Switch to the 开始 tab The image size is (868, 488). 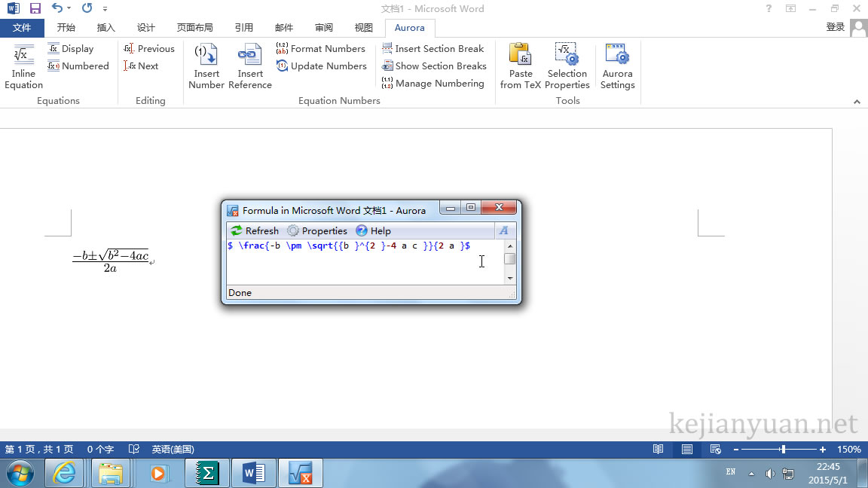pyautogui.click(x=66, y=28)
